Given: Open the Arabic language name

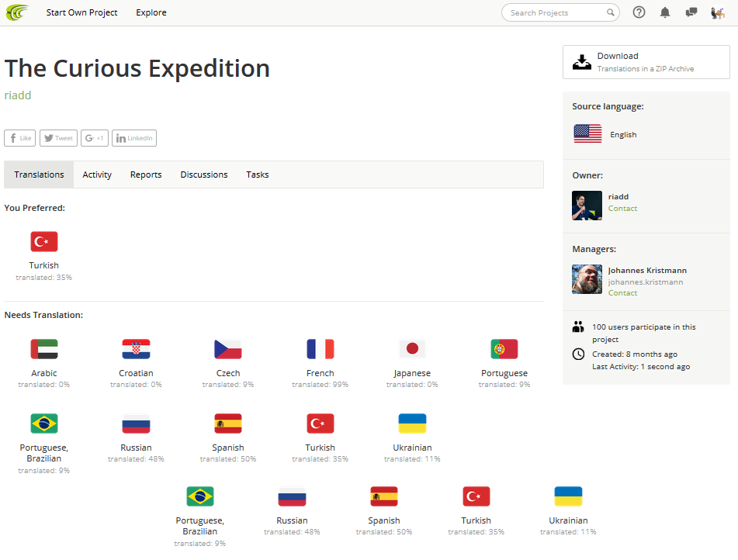Looking at the screenshot, I should pyautogui.click(x=44, y=373).
